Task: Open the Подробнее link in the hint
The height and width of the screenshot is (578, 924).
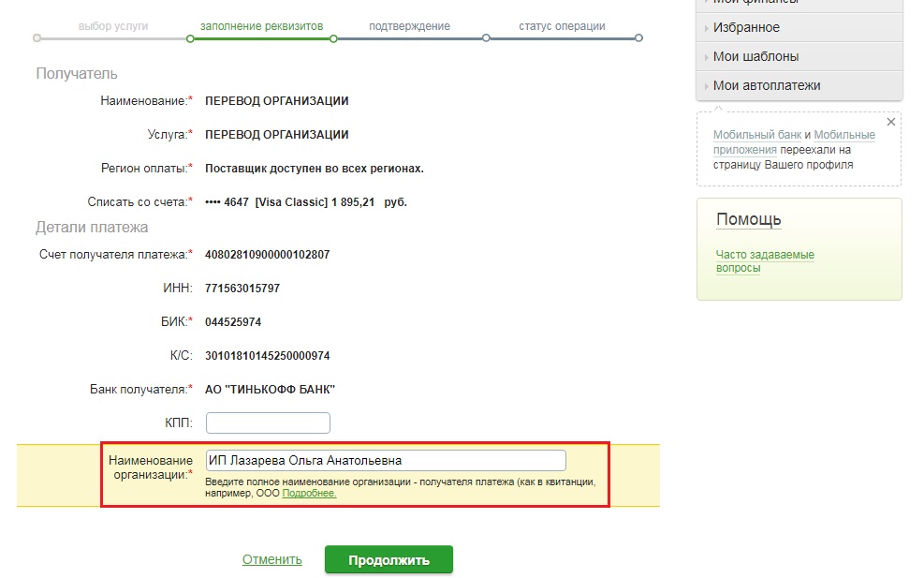Action: tap(309, 493)
